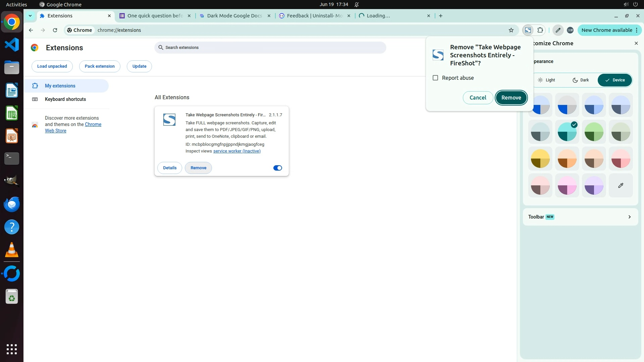
Task: Click the Search extensions field
Action: point(270,48)
